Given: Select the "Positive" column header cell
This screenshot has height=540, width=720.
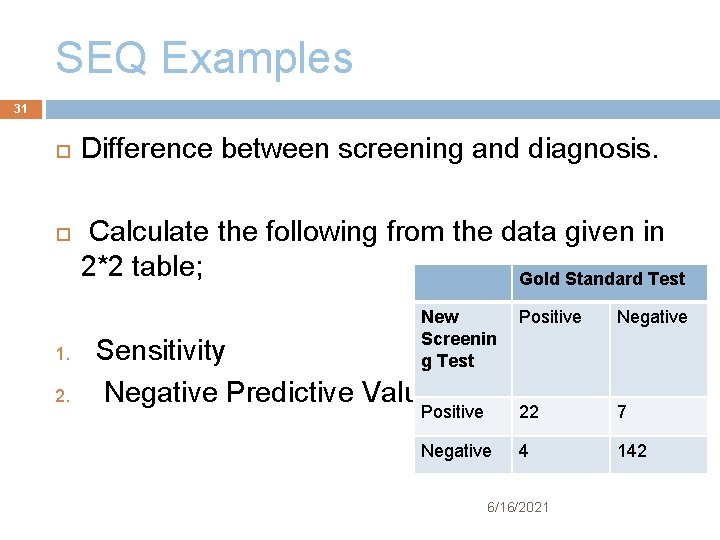Looking at the screenshot, I should [549, 317].
